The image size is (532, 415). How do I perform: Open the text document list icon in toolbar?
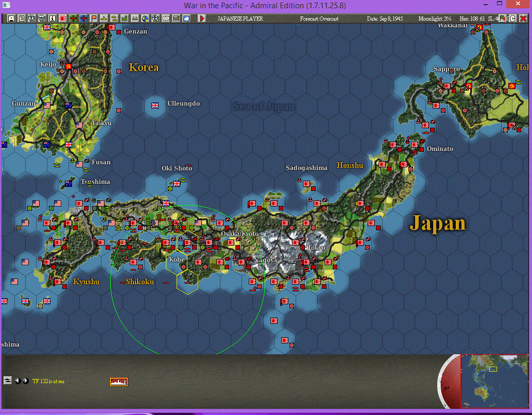tap(22, 19)
